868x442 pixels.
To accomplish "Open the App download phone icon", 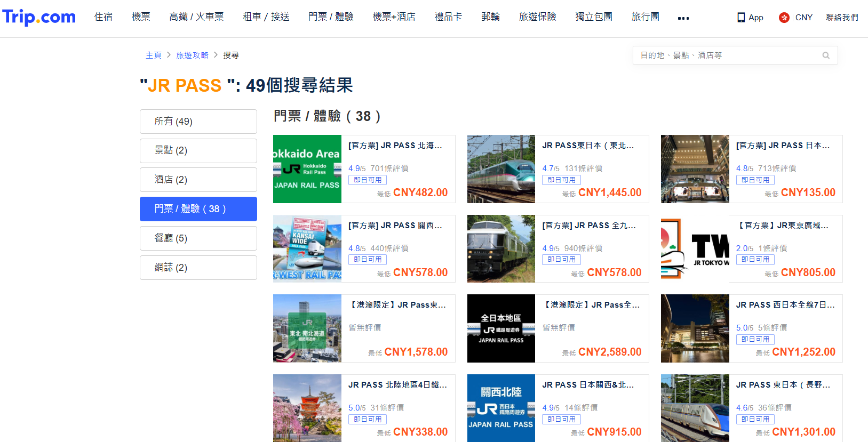I will pyautogui.click(x=741, y=18).
